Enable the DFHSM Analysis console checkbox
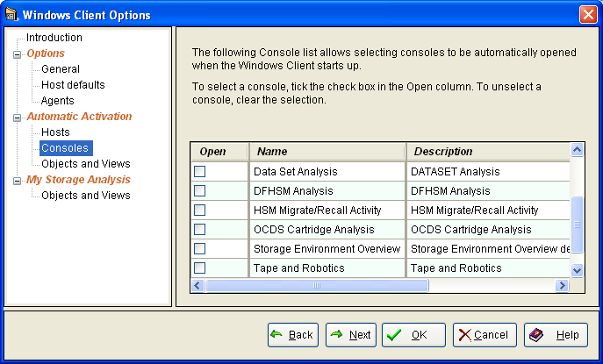The width and height of the screenshot is (603, 364). pos(200,191)
